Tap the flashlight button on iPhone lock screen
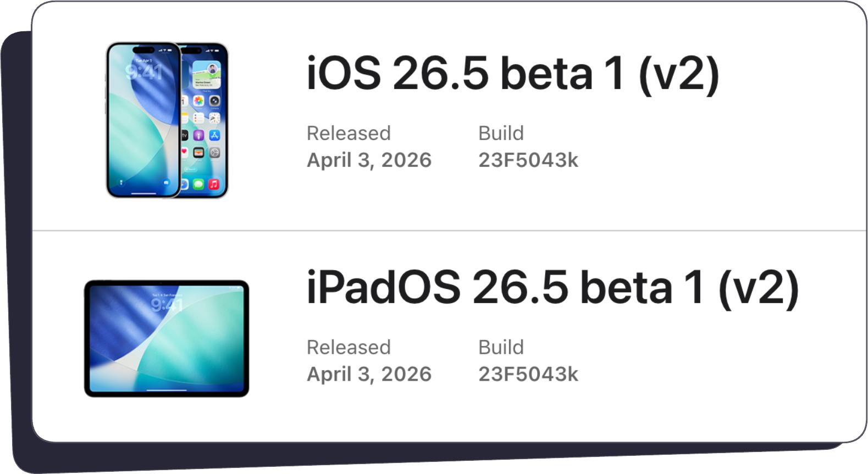Viewport: 868px width, 474px height. click(121, 182)
